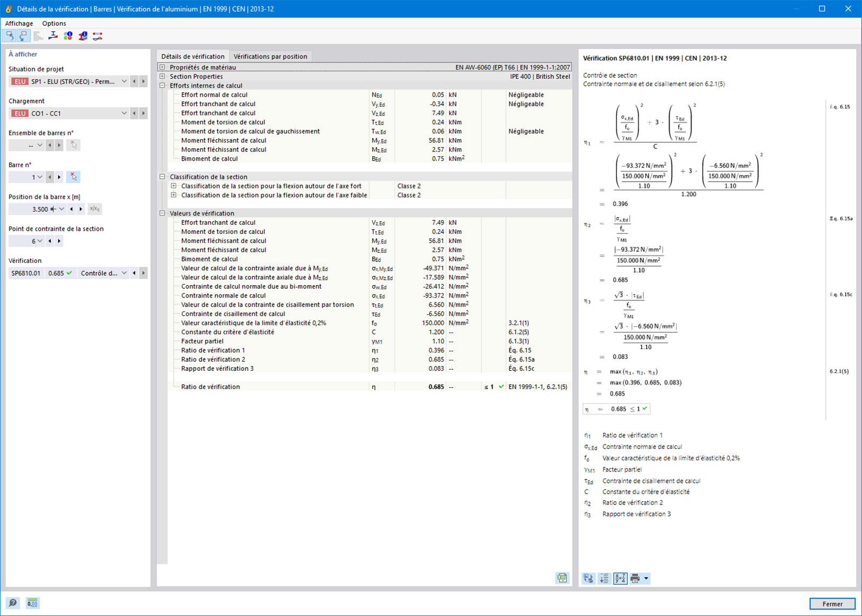862x616 pixels.
Task: Click the pick-in-graphic icon next to Barre n°
Action: coord(73,177)
